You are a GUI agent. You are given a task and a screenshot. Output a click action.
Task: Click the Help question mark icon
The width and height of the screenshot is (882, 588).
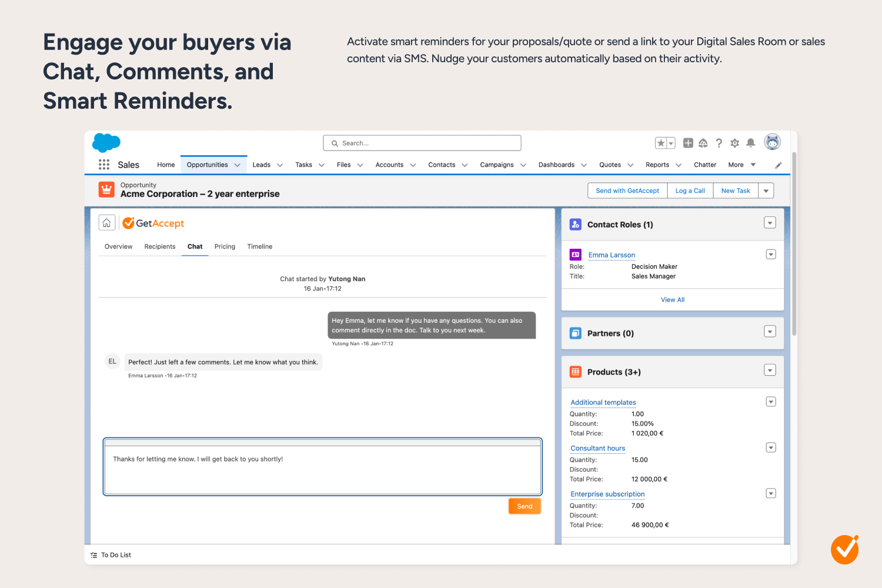(719, 143)
